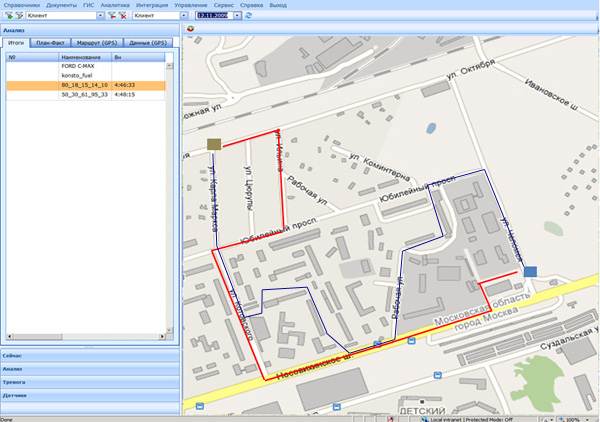Image resolution: width=600 pixels, height=422 pixels.
Task: Sort by the № column header
Action: pyautogui.click(x=32, y=57)
